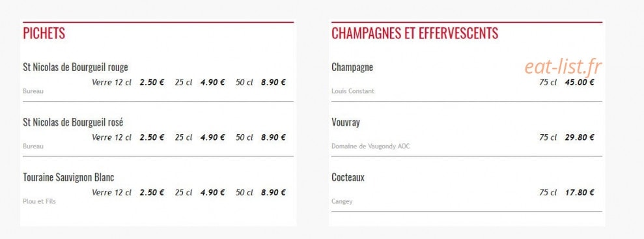Click the 17.80 € Cocteaux price
This screenshot has width=644, height=239.
pyautogui.click(x=580, y=192)
